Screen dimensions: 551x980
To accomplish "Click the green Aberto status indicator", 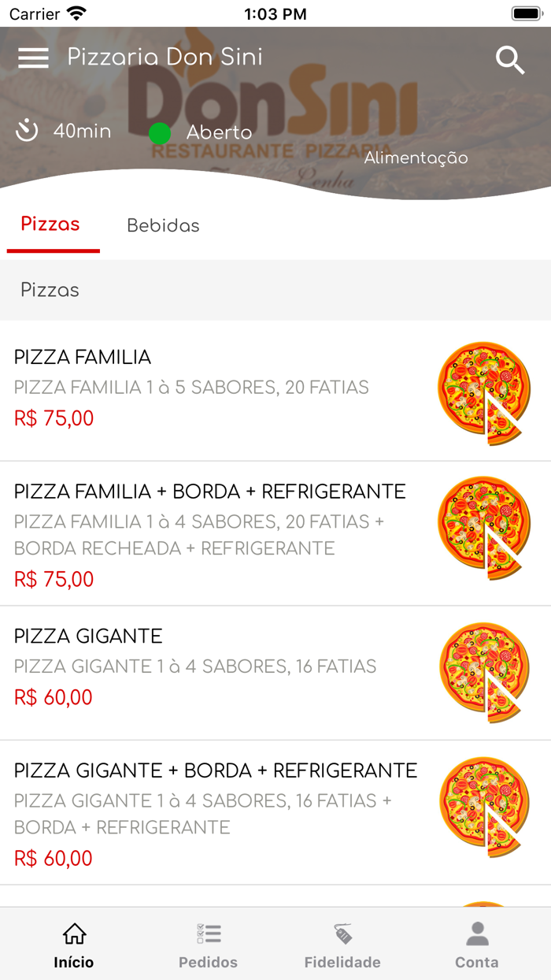I will 161,132.
